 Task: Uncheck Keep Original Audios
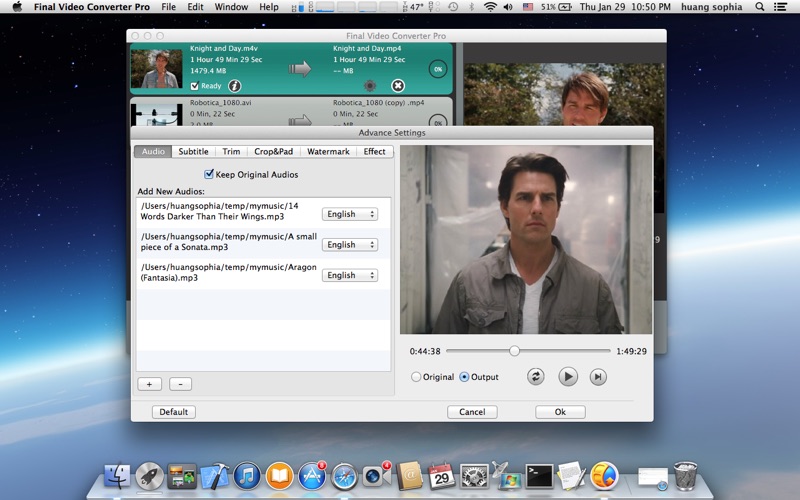point(209,174)
